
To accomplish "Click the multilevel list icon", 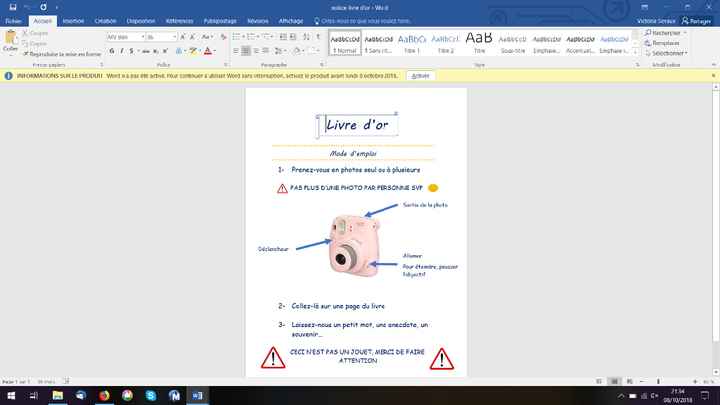I will (x=266, y=37).
